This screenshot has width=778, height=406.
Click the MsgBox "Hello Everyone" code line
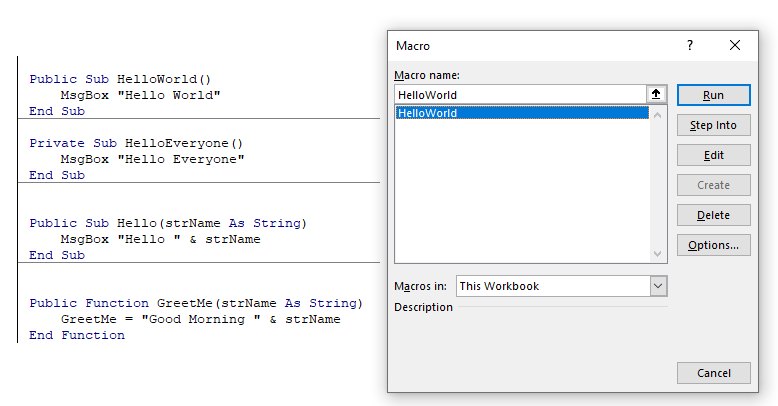pyautogui.click(x=152, y=159)
